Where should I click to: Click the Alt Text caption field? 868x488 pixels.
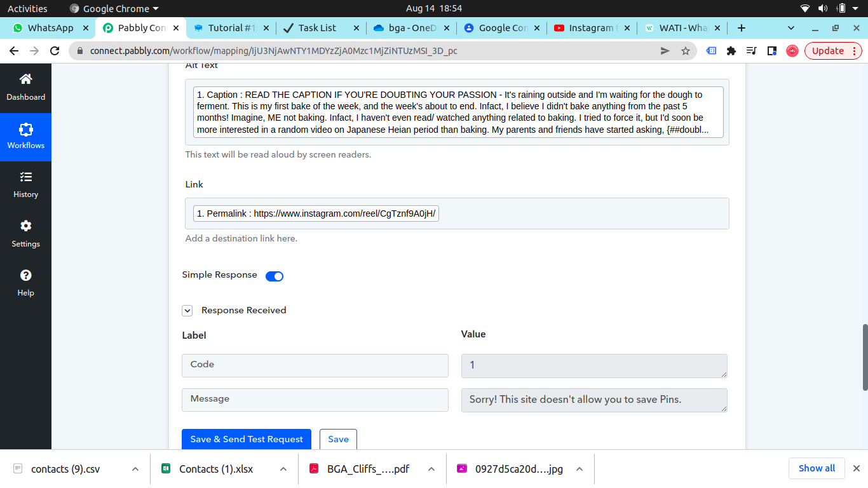coord(458,112)
